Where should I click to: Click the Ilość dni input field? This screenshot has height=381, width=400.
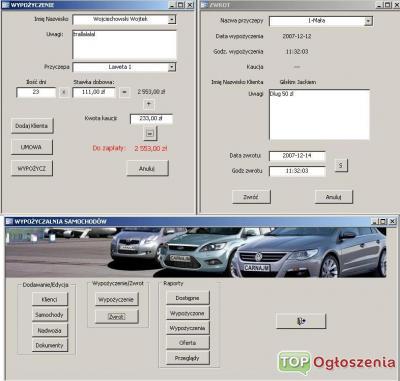[x=36, y=92]
